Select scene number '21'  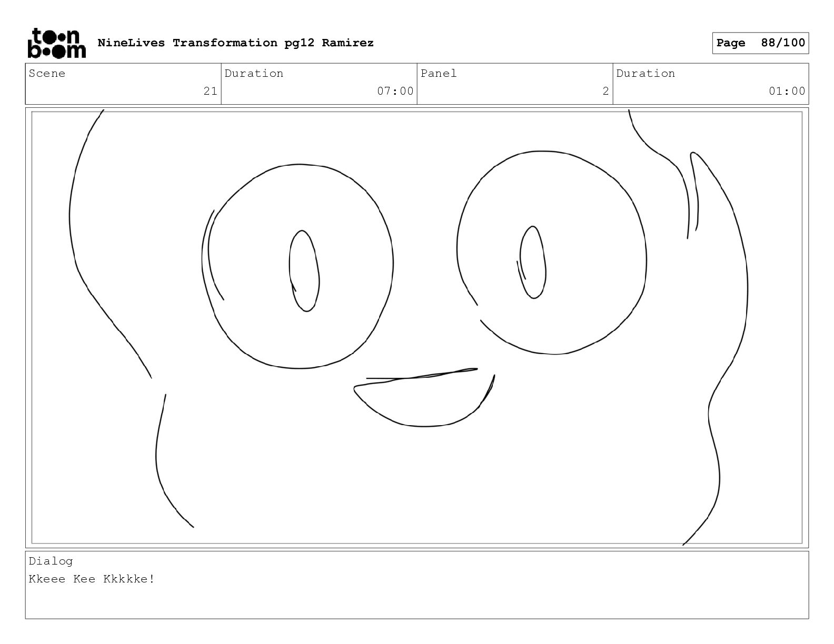tap(210, 91)
